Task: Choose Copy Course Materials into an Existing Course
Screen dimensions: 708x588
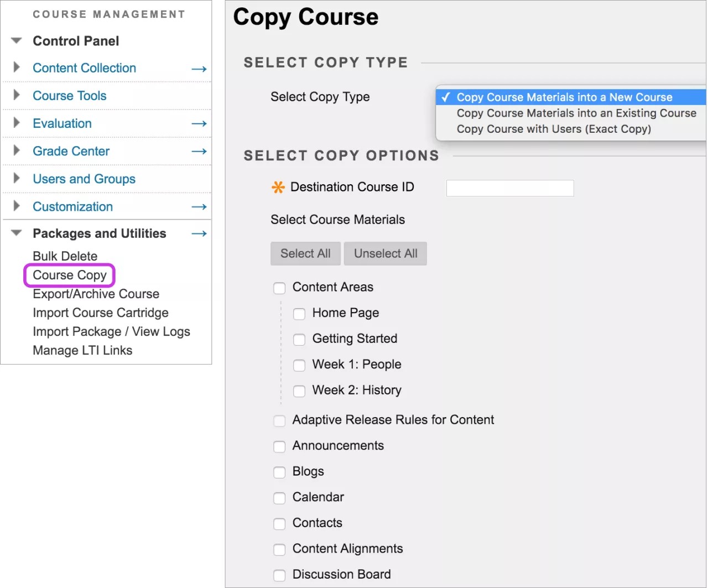Action: (x=576, y=113)
